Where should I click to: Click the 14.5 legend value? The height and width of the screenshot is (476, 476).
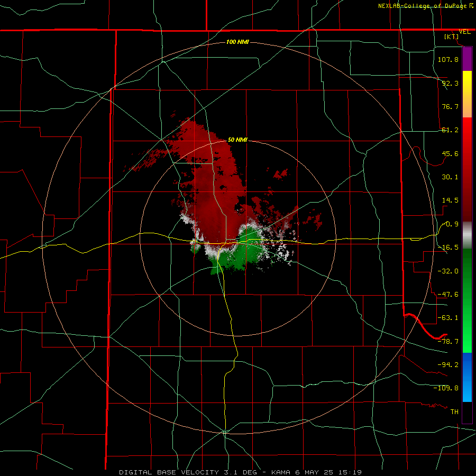point(450,200)
